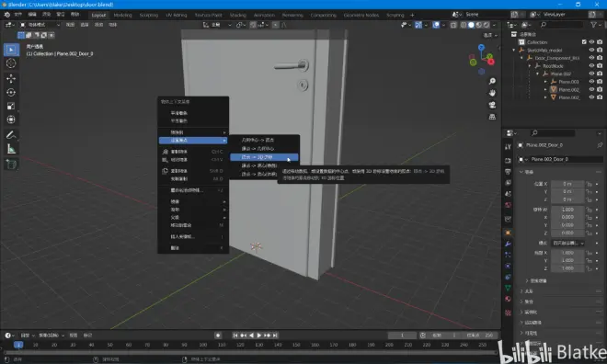Switch viewport to wireframe shading
This screenshot has width=607, height=364.
pyautogui.click(x=464, y=25)
